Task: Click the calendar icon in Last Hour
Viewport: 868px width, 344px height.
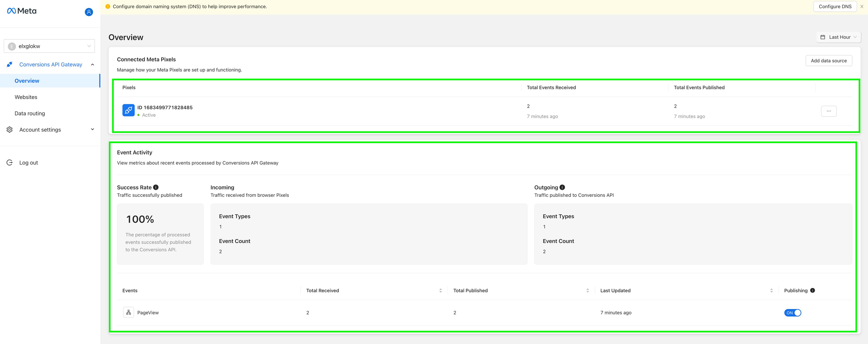Action: pyautogui.click(x=823, y=37)
